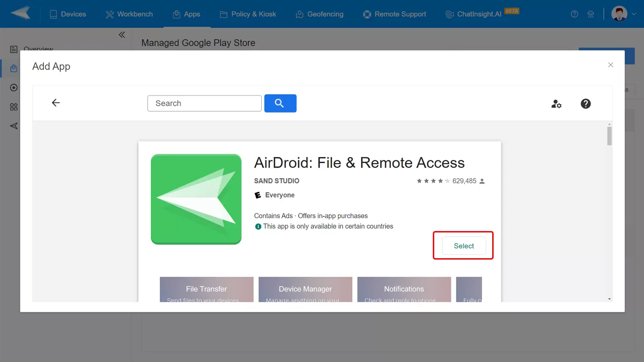
Task: Click the user avatar picture
Action: pos(619,14)
